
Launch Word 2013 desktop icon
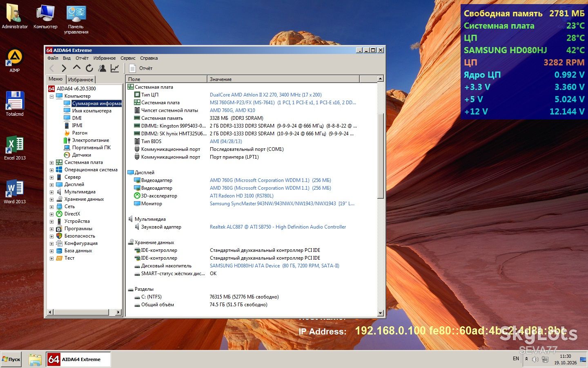click(x=15, y=192)
